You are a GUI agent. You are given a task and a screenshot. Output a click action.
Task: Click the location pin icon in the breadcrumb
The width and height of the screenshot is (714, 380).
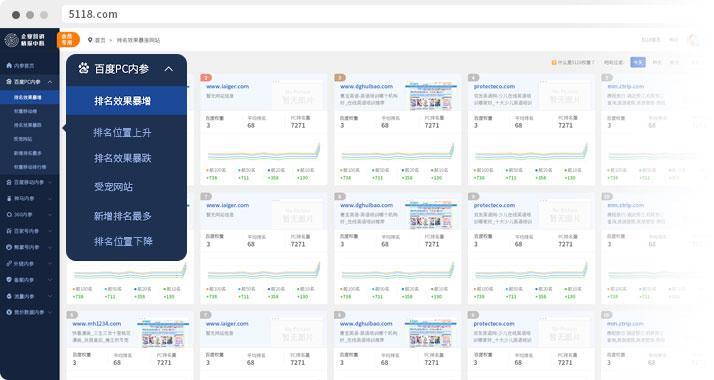coord(90,40)
